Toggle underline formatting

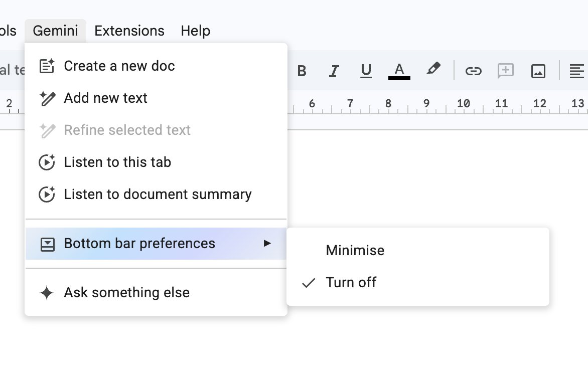366,71
